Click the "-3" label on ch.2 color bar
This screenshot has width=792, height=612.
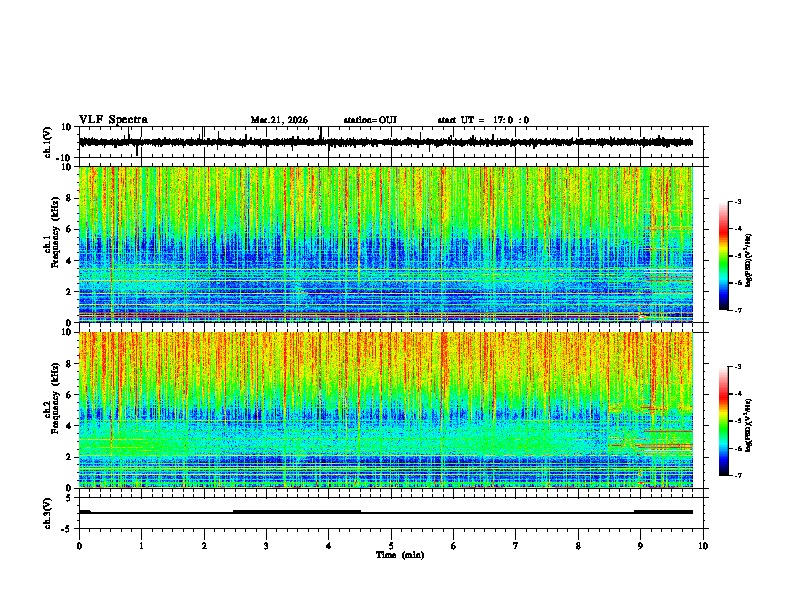737,367
